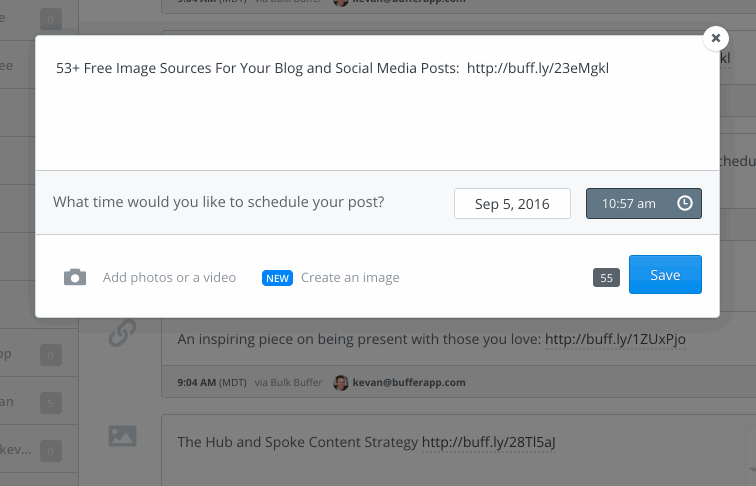Click the camera icon to add media
Screen dimensions: 756x486
click(75, 277)
